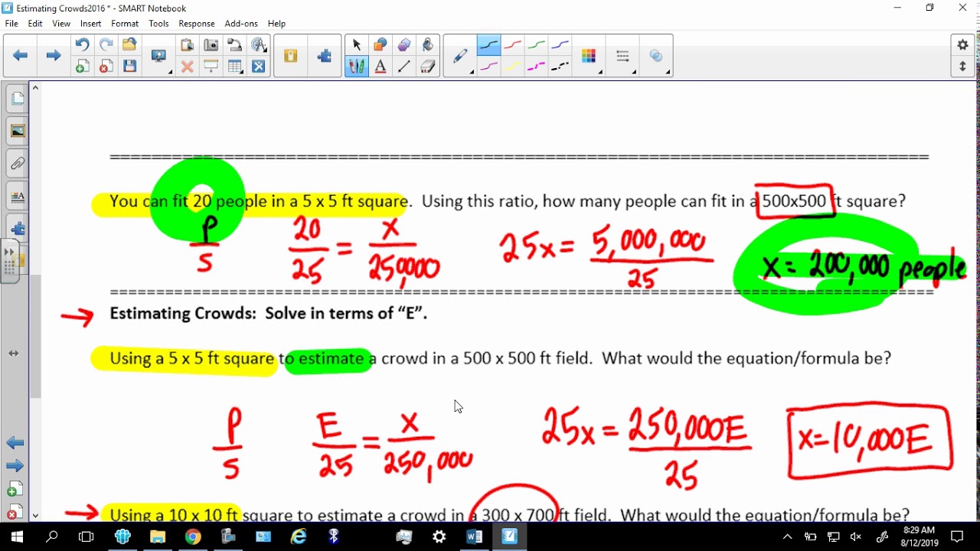
Task: Open toolbar customize gear settings
Action: [963, 45]
